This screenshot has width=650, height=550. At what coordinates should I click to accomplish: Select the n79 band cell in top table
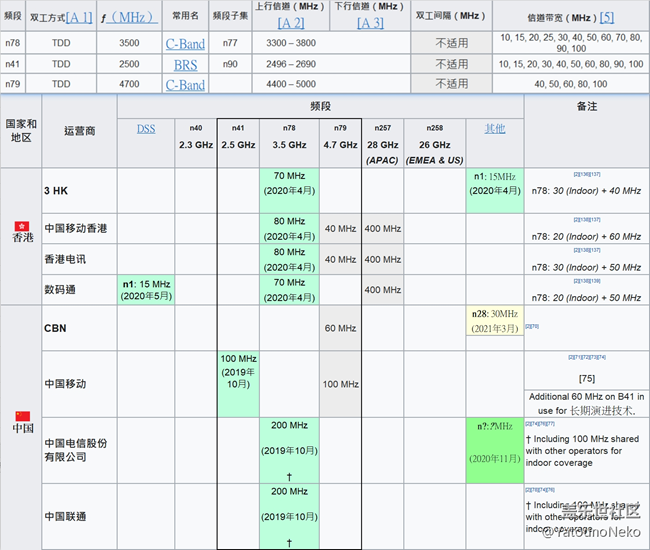(x=13, y=84)
